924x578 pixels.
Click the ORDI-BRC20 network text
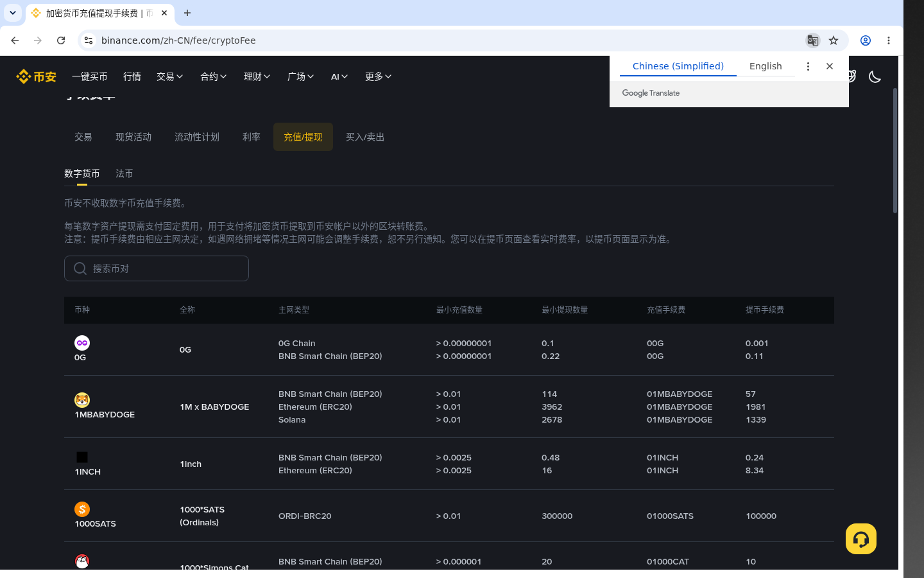click(305, 516)
